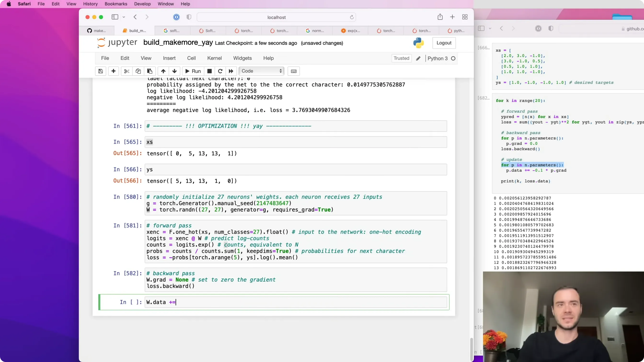
Task: Toggle the sidebar in the background github Safari window
Action: point(481,28)
